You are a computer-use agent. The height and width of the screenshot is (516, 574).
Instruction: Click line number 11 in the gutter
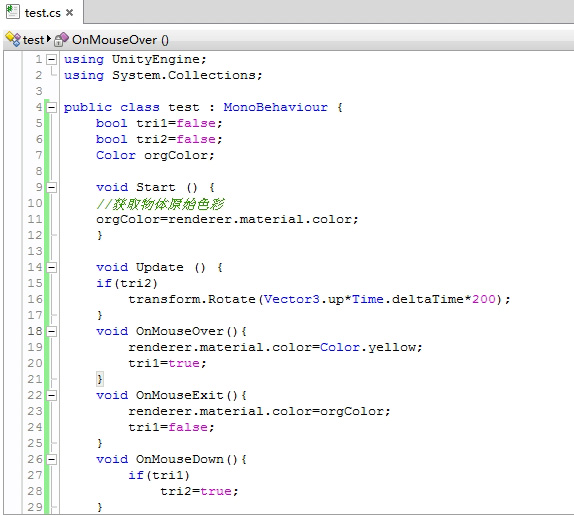[x=35, y=219]
